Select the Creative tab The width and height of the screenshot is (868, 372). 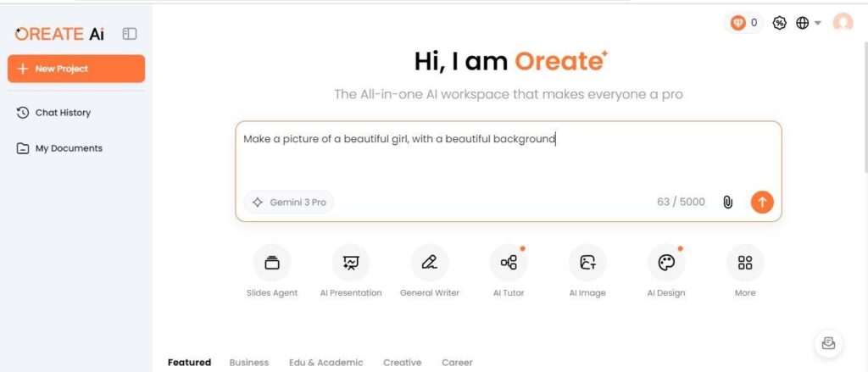402,363
